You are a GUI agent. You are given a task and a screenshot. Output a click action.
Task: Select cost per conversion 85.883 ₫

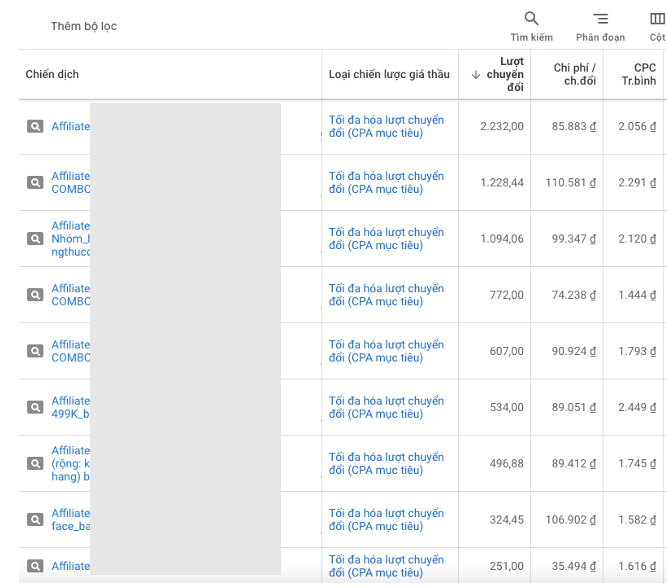pyautogui.click(x=574, y=126)
